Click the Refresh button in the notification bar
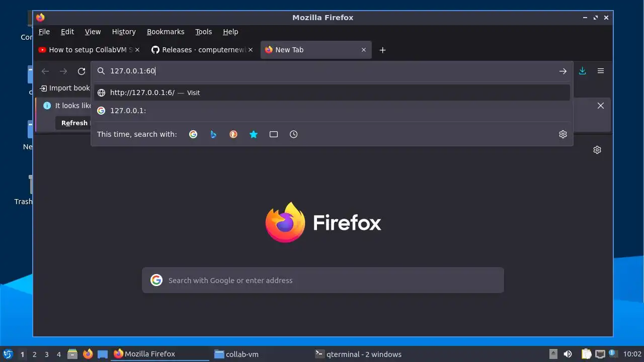This screenshot has width=644, height=362. pos(74,123)
